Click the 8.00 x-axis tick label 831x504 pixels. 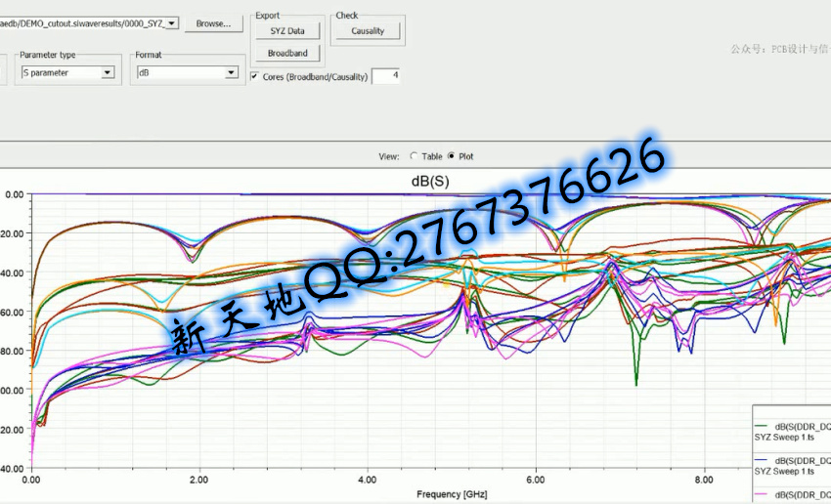tap(704, 481)
